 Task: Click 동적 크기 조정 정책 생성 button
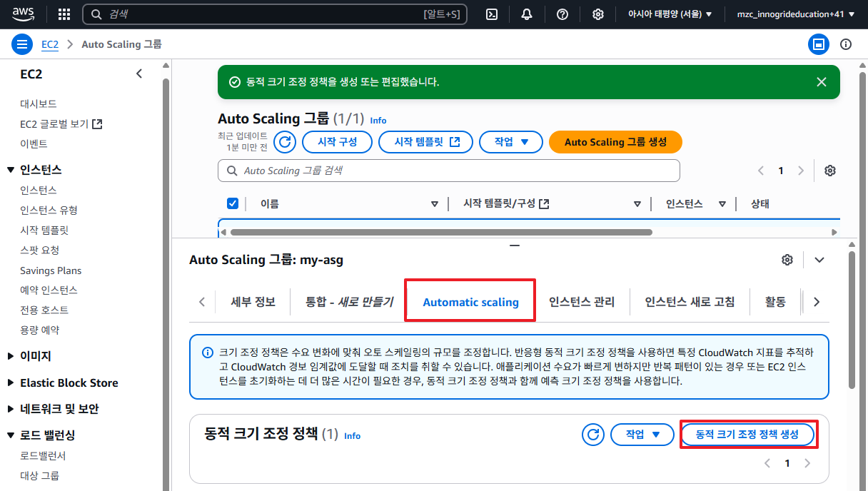(x=747, y=434)
